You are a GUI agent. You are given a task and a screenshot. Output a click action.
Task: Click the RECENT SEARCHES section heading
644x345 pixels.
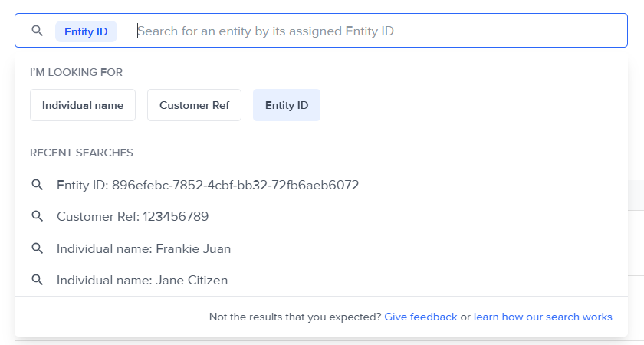[x=81, y=153]
